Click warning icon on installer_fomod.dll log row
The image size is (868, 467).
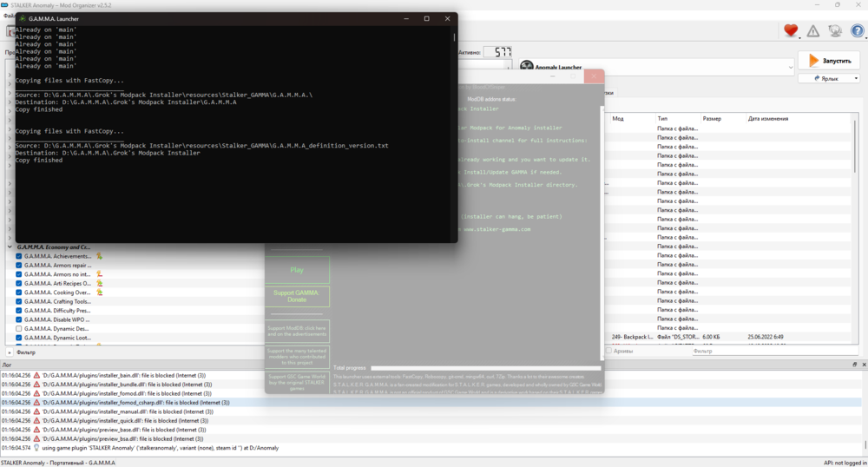point(36,393)
